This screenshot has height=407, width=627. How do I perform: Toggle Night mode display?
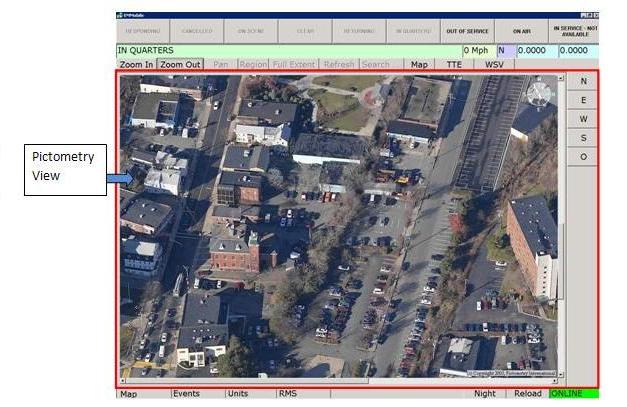[485, 394]
